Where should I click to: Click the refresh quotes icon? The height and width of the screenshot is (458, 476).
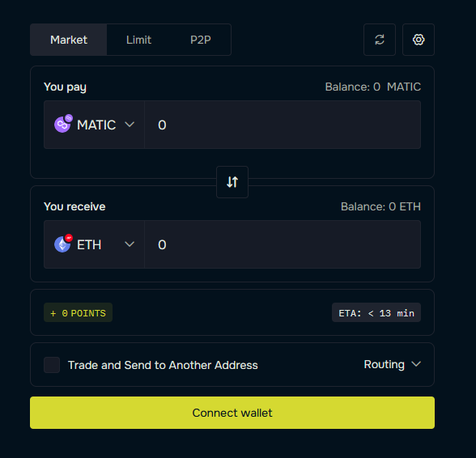380,40
